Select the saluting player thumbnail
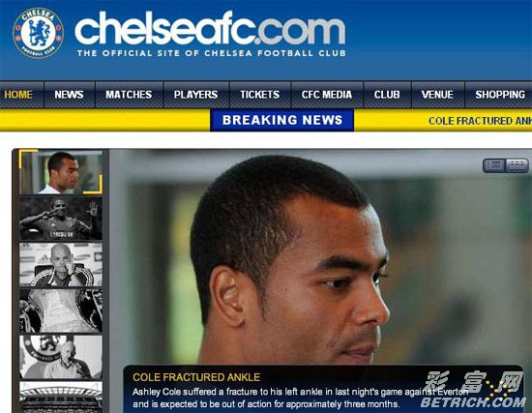Screen dimensions: 532x413 coord(61,219)
